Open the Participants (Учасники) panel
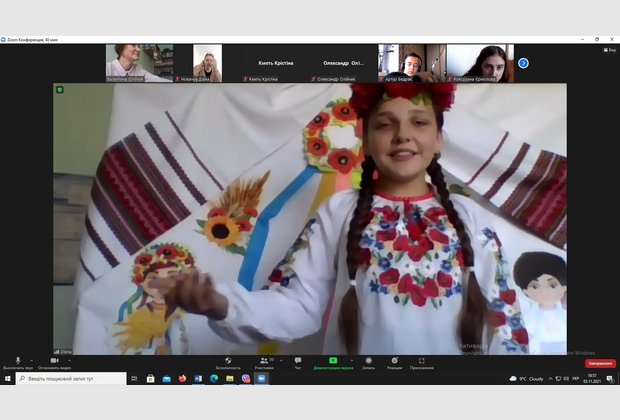This screenshot has width=620, height=420. (265, 360)
